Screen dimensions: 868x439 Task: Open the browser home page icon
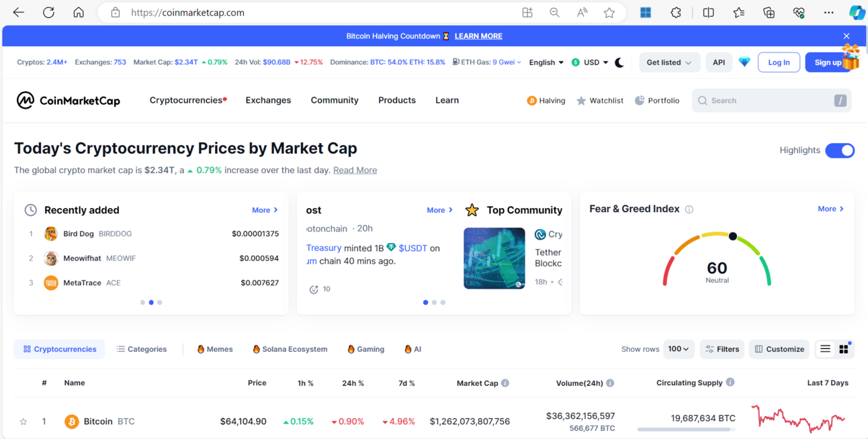click(x=79, y=13)
